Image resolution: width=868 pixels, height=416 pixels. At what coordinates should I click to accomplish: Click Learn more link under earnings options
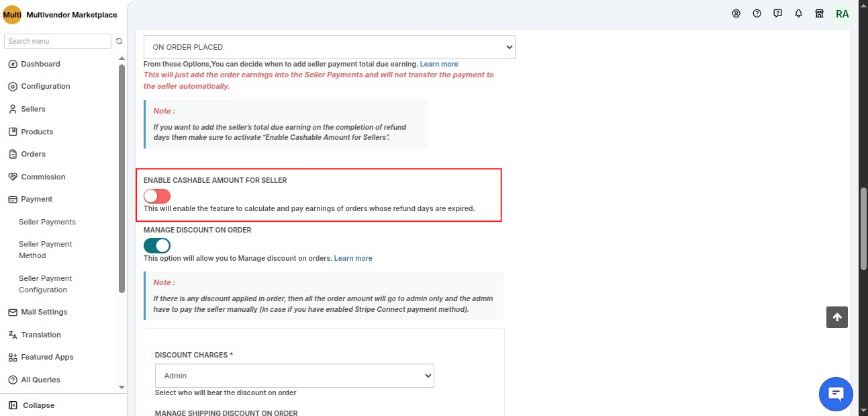tap(439, 64)
